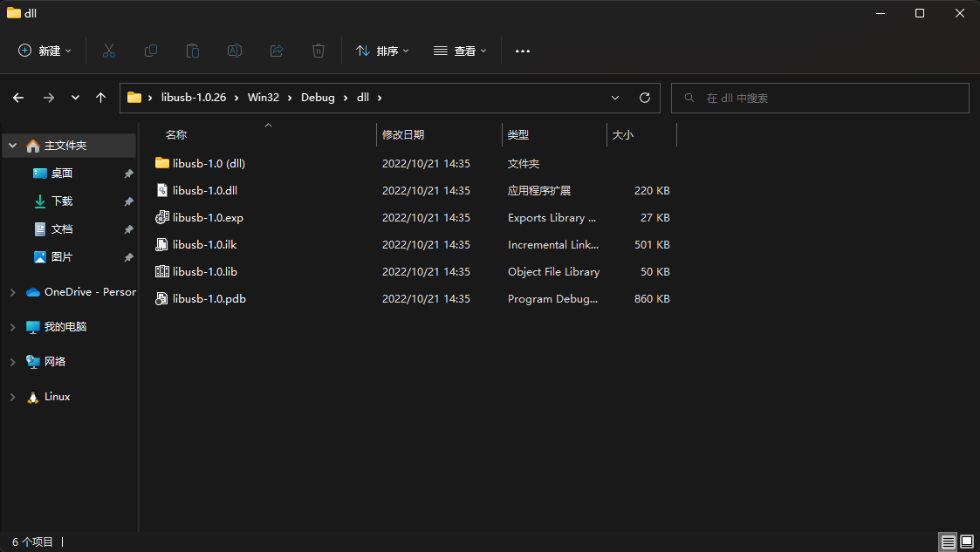Viewport: 980px width, 552px height.
Task: Navigate to libusb-1.0.26 breadcrumb
Action: [x=194, y=98]
